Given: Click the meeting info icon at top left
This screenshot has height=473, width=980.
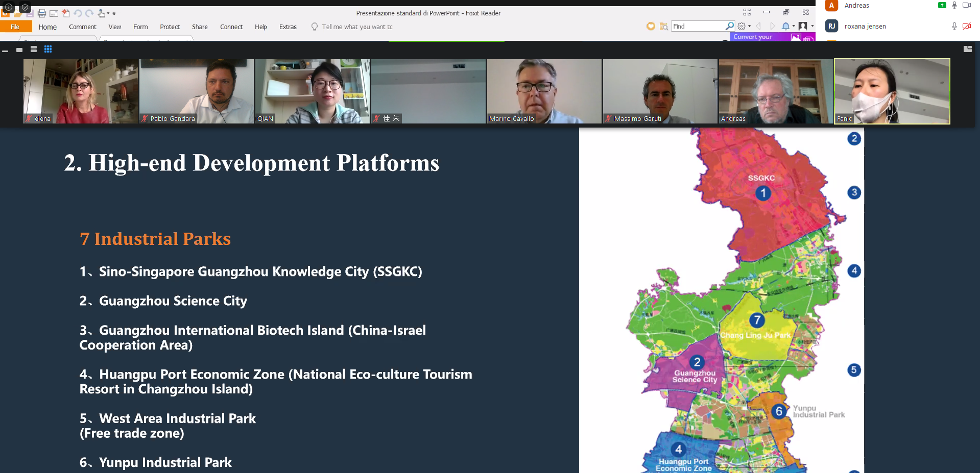Looking at the screenshot, I should tap(9, 7).
